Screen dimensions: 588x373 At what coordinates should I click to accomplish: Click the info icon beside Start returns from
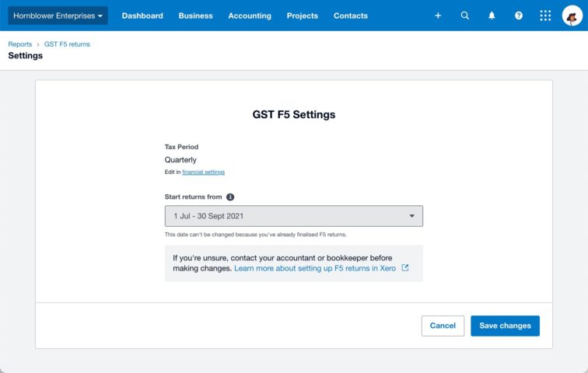[230, 197]
